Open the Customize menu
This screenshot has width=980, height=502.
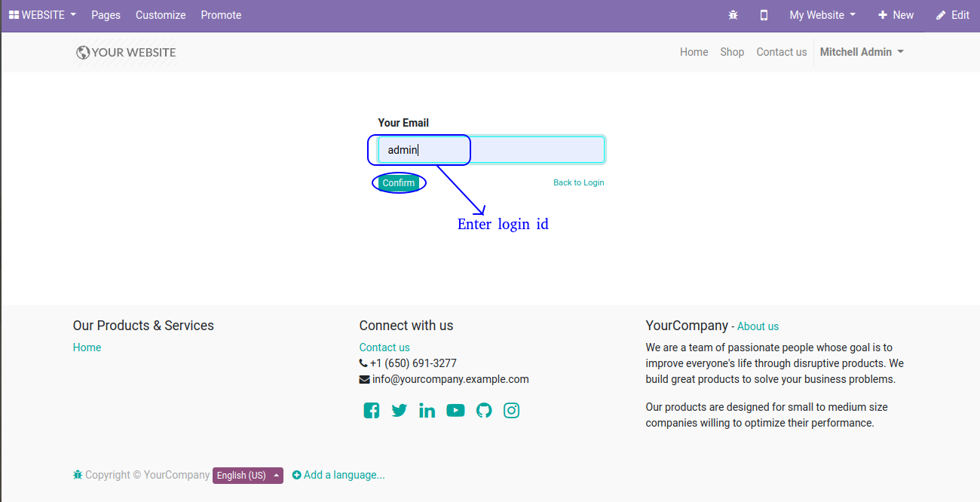(x=161, y=15)
